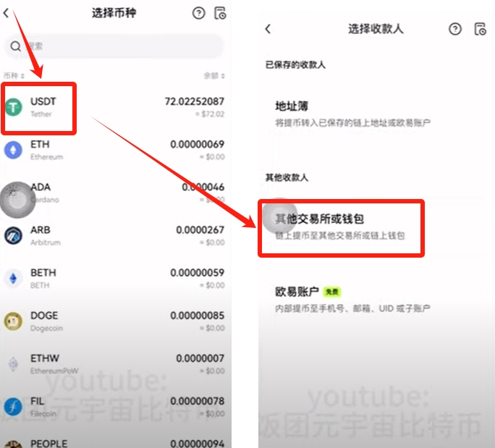Click the 免费 badge next to 欧易账户
Screen dimensions: 495x448
coord(331,292)
